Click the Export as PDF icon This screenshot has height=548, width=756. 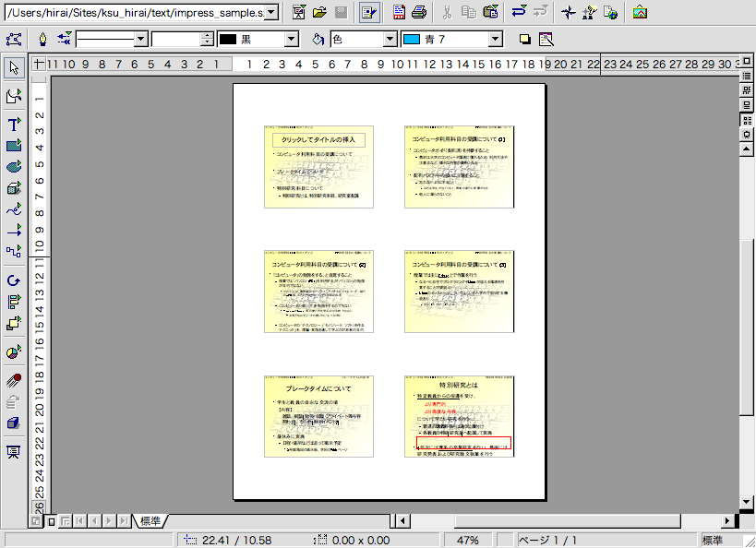[399, 13]
